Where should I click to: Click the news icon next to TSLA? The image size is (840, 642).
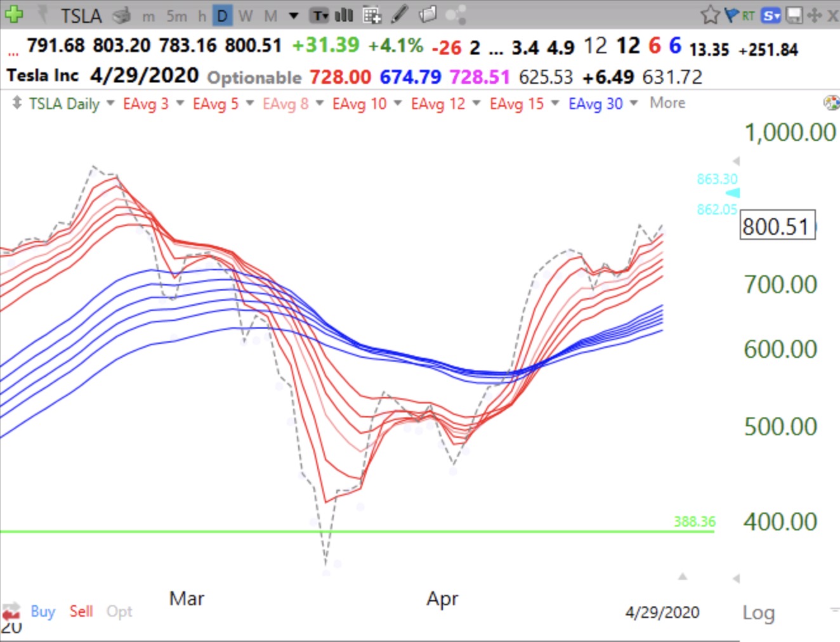point(121,15)
